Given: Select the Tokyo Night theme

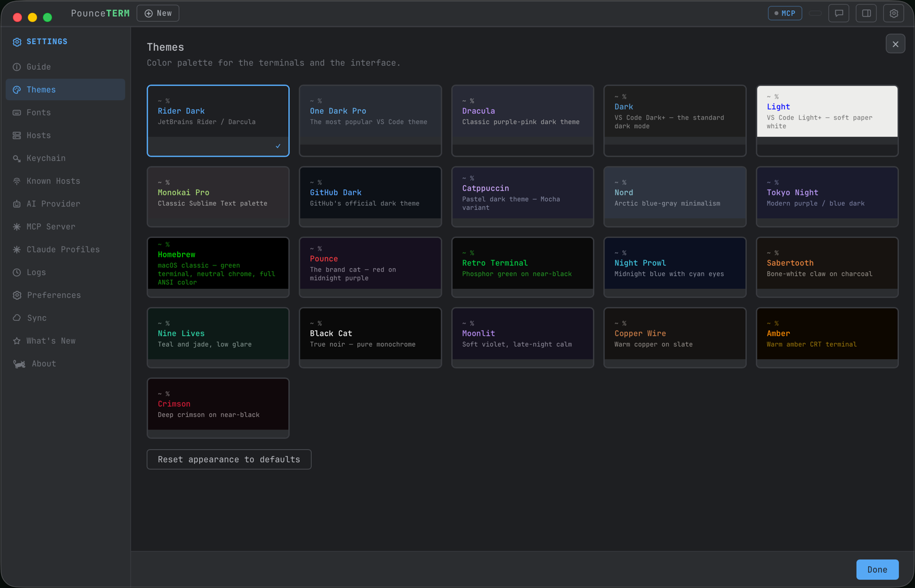Looking at the screenshot, I should pyautogui.click(x=827, y=197).
